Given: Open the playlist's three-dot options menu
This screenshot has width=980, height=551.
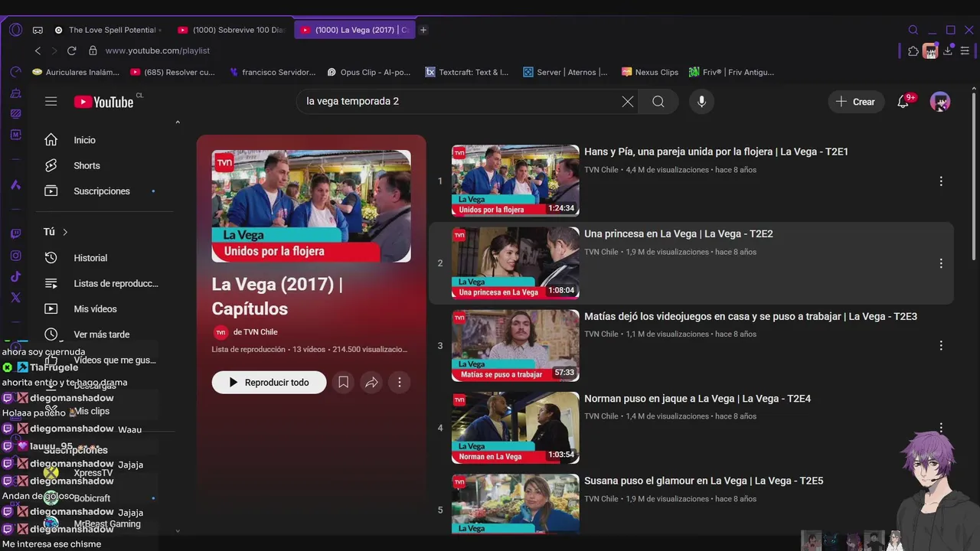Looking at the screenshot, I should coord(399,382).
